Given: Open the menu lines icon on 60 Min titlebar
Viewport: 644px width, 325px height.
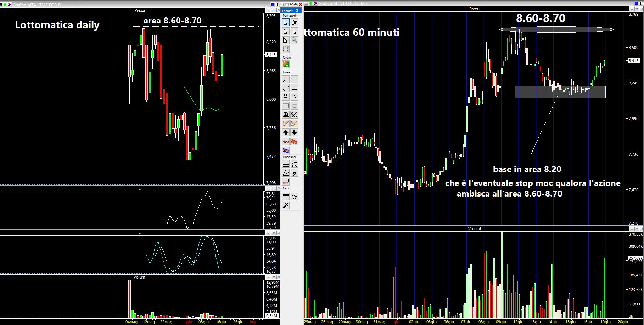Looking at the screenshot, I should point(306,4).
